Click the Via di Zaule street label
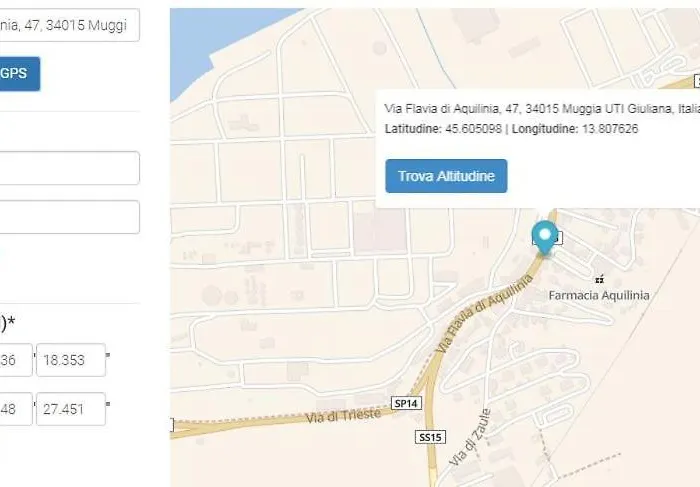The width and height of the screenshot is (700, 487). pos(474,442)
